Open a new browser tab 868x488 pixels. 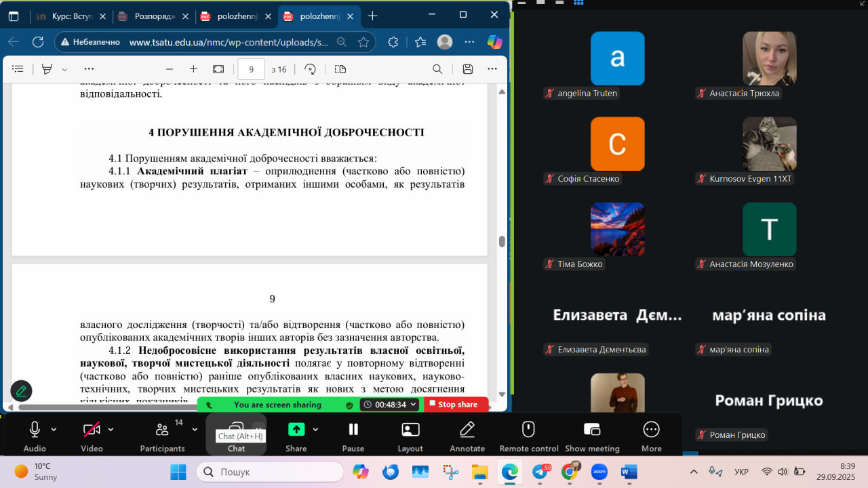click(372, 16)
